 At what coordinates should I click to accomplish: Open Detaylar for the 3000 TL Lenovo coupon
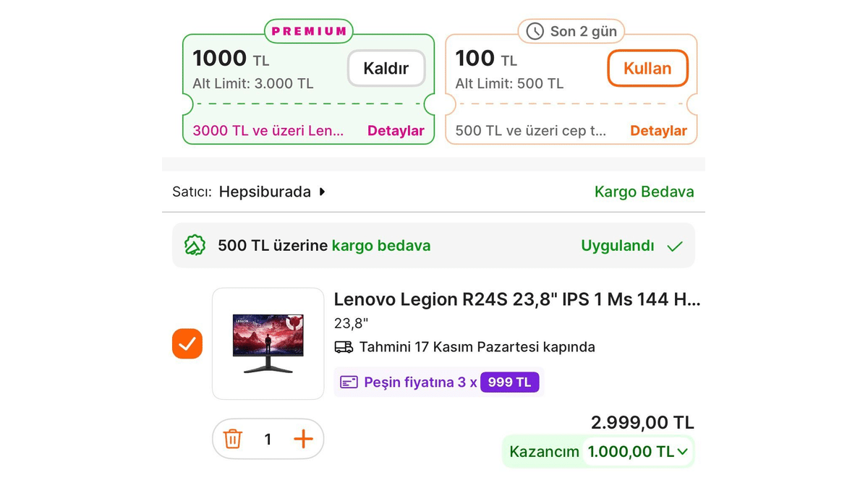396,131
